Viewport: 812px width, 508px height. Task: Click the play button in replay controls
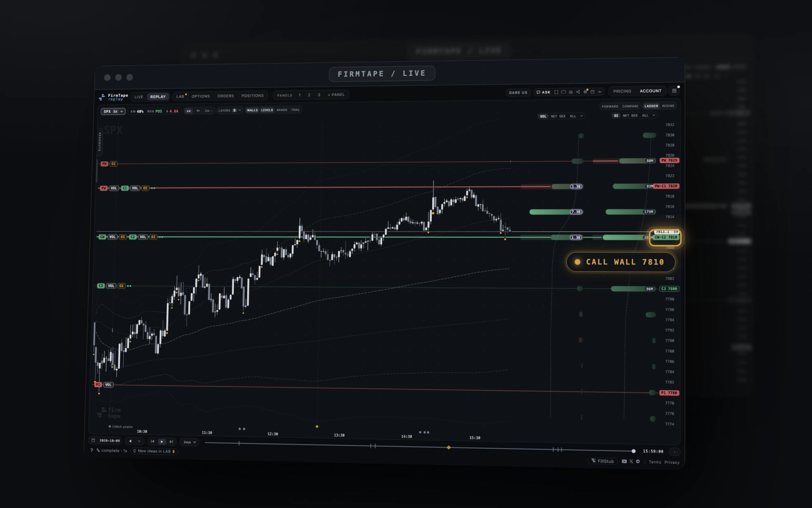(x=162, y=442)
